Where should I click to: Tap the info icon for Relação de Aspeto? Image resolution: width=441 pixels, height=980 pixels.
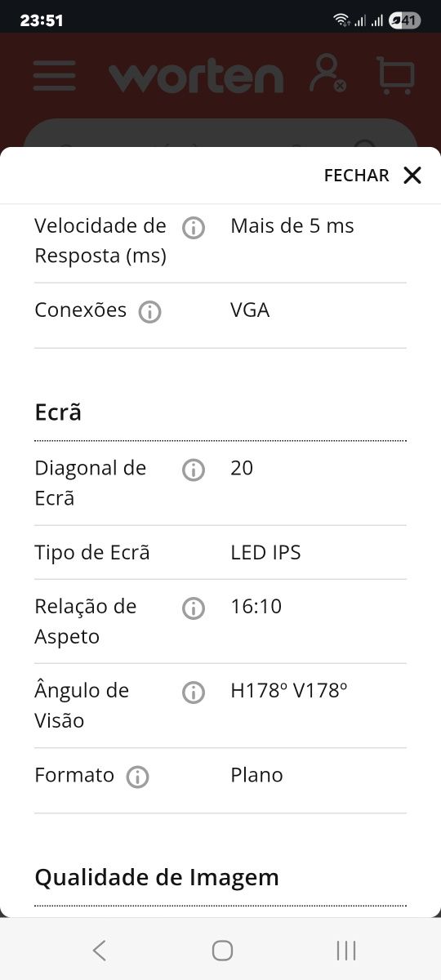pyautogui.click(x=194, y=608)
